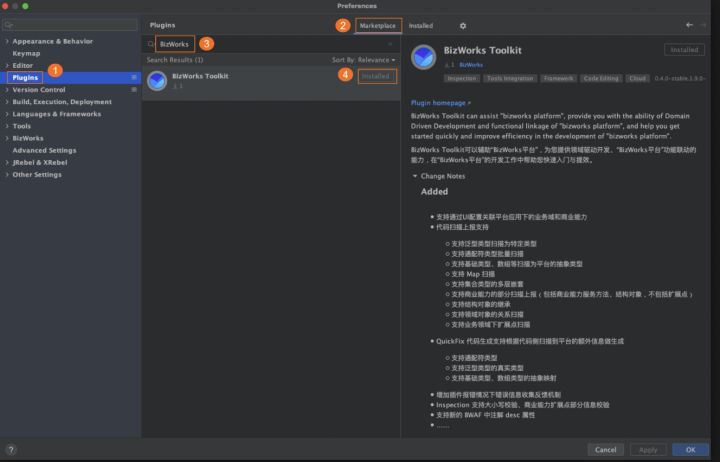Expand Languages & Frameworks node

7,114
